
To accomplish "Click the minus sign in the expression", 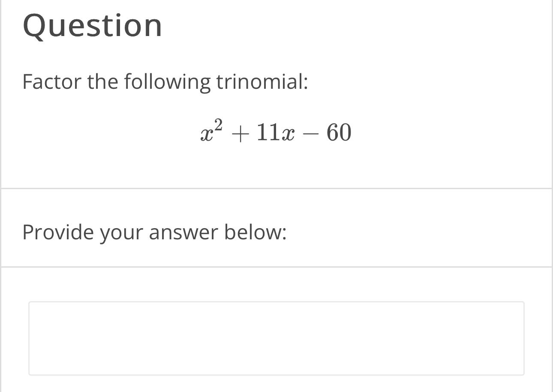I will [x=311, y=134].
